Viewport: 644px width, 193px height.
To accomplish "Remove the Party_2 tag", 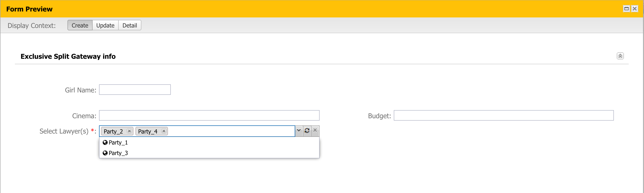I will [x=129, y=131].
